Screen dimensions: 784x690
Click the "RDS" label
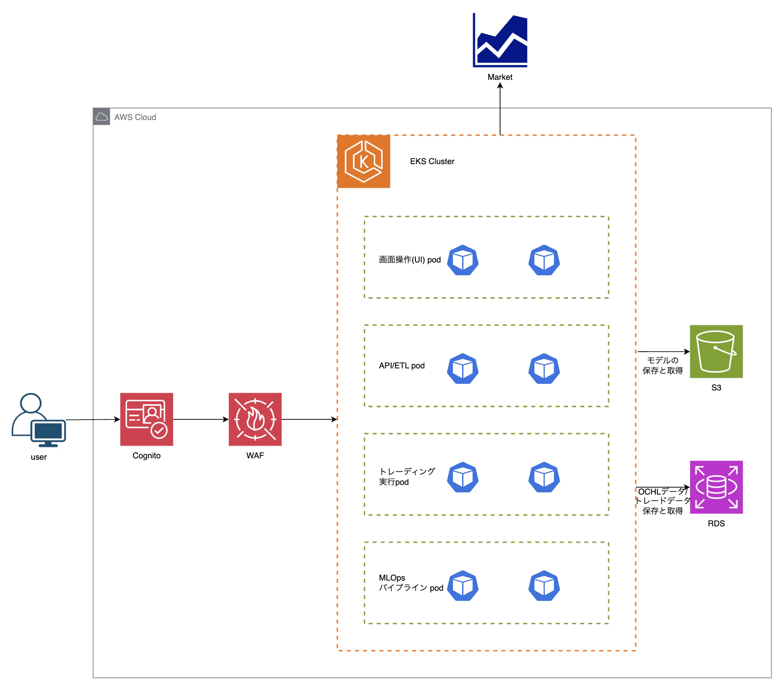(x=716, y=524)
